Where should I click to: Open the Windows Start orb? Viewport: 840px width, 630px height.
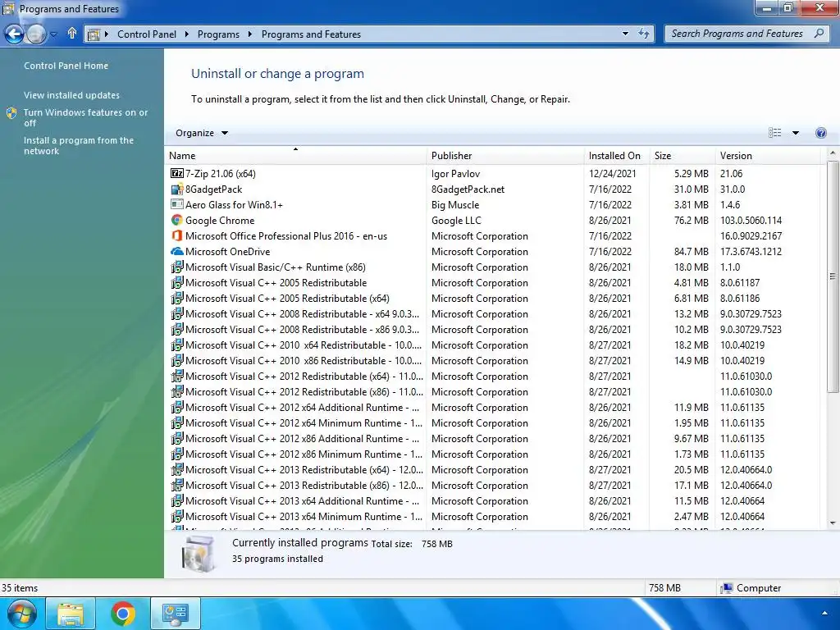point(21,614)
